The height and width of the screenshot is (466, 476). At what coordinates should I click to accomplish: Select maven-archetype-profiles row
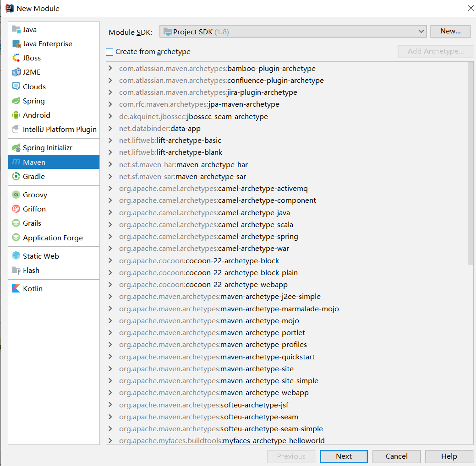[287, 345]
